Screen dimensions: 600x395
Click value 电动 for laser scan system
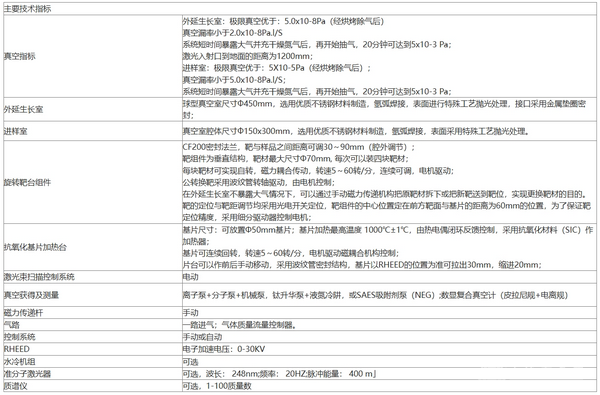click(191, 277)
